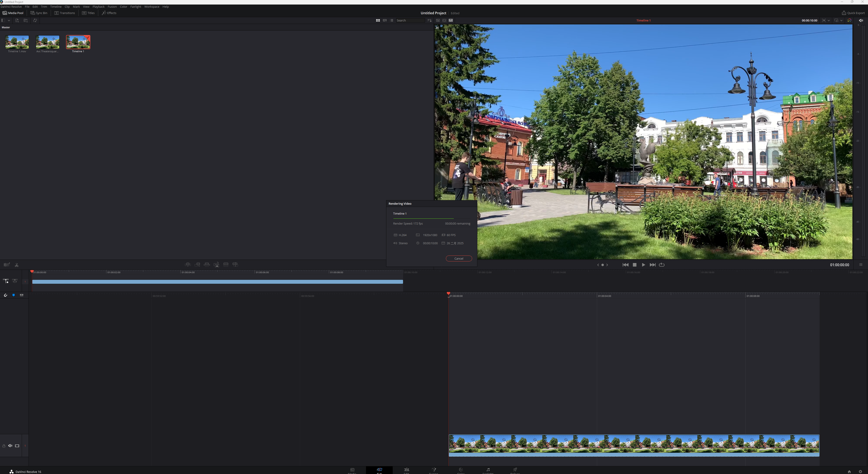Click Quick Export button
Screen dimensions: 868x474
853,13
